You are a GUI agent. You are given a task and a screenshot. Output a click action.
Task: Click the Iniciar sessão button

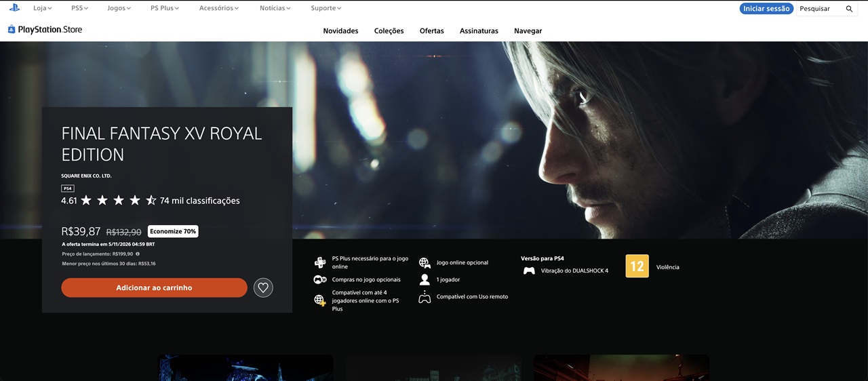(x=766, y=9)
